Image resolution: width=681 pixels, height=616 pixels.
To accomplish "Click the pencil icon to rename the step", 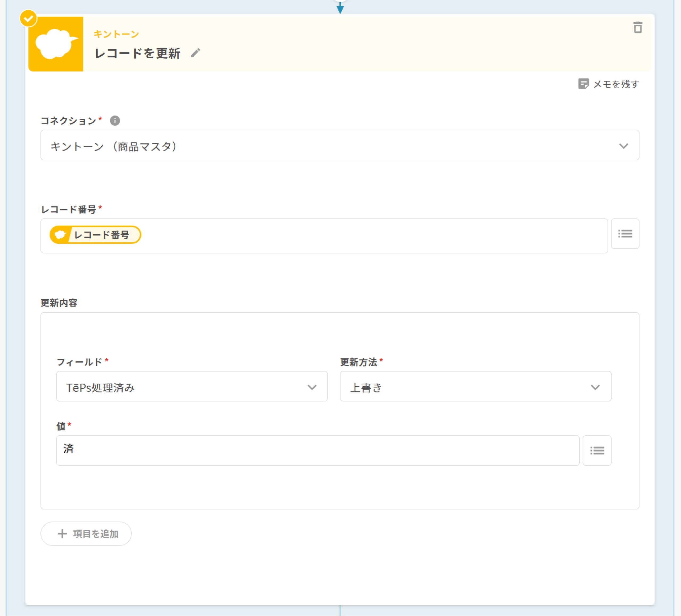I will click(x=195, y=53).
